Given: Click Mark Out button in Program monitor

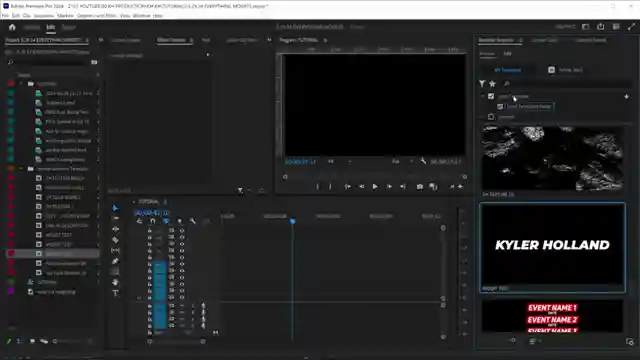Looking at the screenshot, I should [x=330, y=187].
